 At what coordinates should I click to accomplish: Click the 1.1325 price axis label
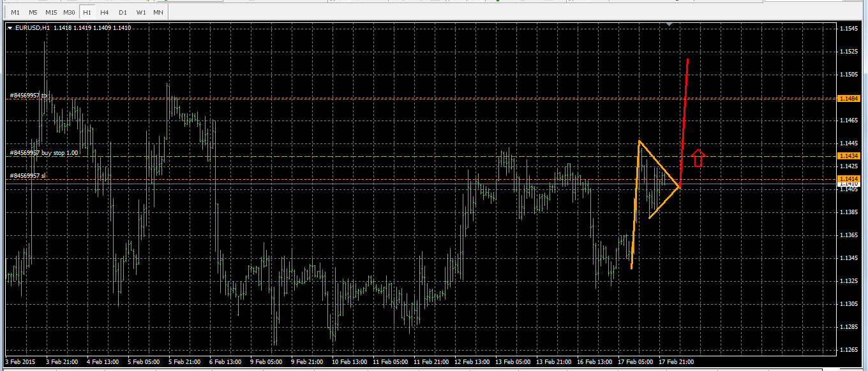coord(849,281)
